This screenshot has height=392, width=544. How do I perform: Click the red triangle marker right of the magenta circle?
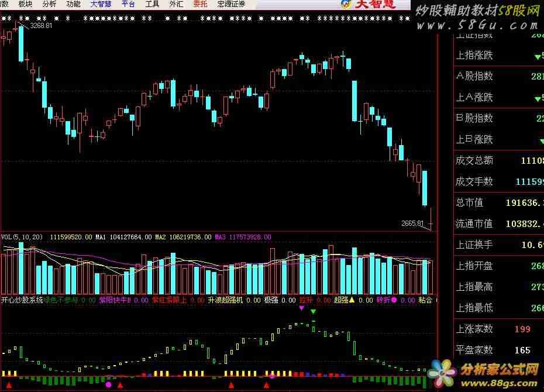(120, 385)
